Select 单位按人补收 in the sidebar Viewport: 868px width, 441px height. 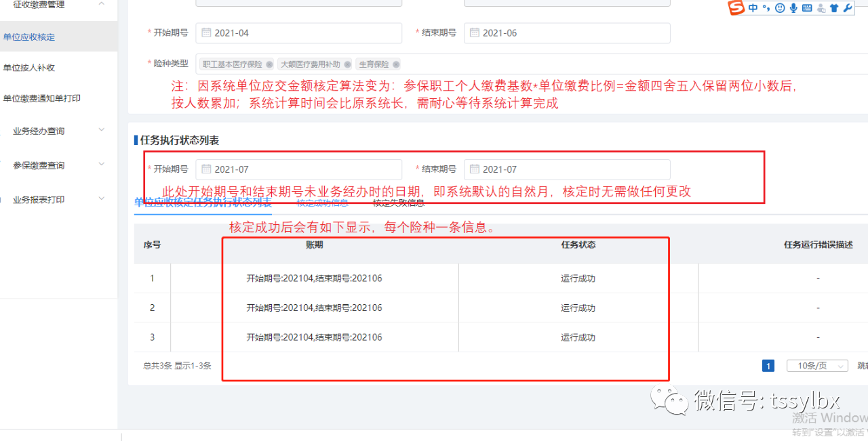(29, 68)
